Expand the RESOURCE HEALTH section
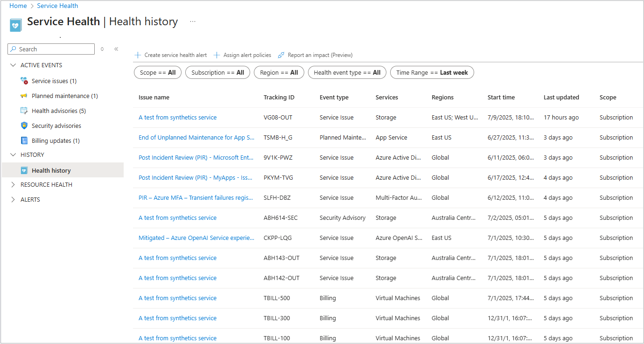Viewport: 644px width, 344px height. point(13,185)
